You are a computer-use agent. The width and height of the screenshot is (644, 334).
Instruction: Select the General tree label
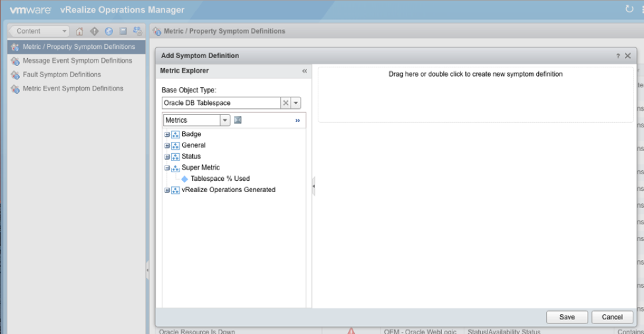click(194, 145)
